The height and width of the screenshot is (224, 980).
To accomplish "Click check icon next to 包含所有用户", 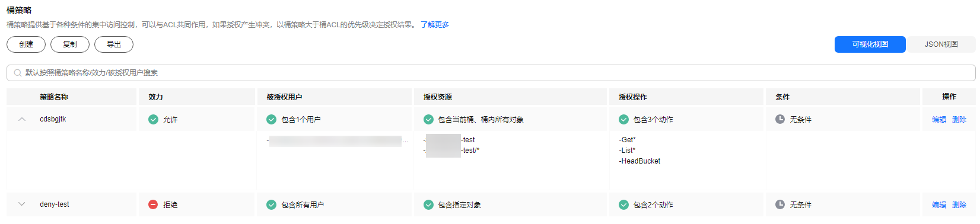I will coord(271,204).
